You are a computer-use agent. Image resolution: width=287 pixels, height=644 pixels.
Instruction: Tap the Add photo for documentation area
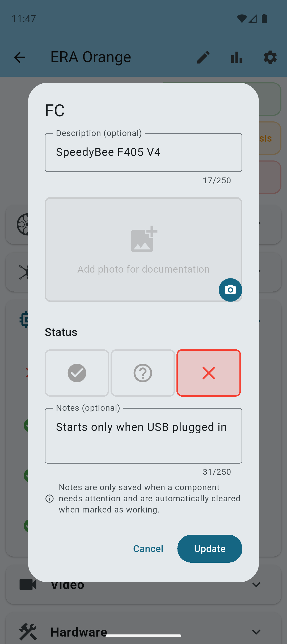[143, 269]
